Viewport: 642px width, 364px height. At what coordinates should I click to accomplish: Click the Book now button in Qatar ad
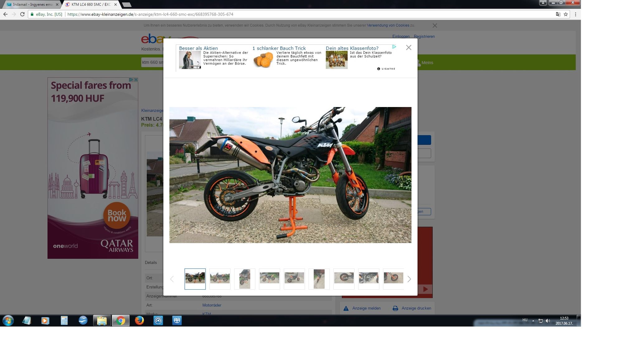117,215
